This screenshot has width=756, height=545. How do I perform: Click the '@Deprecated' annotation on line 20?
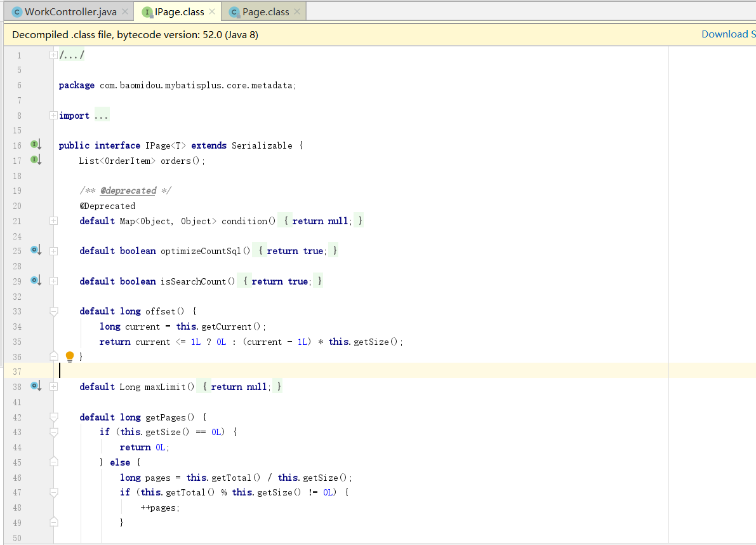click(x=107, y=206)
